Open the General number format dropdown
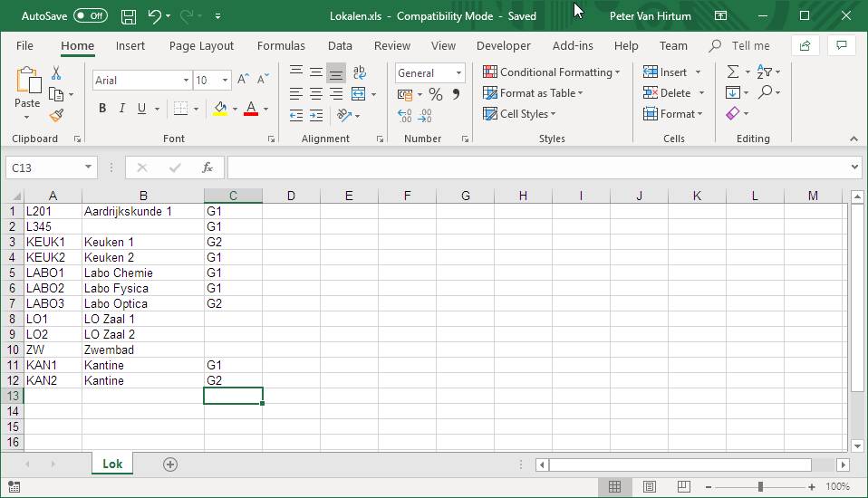 [458, 73]
